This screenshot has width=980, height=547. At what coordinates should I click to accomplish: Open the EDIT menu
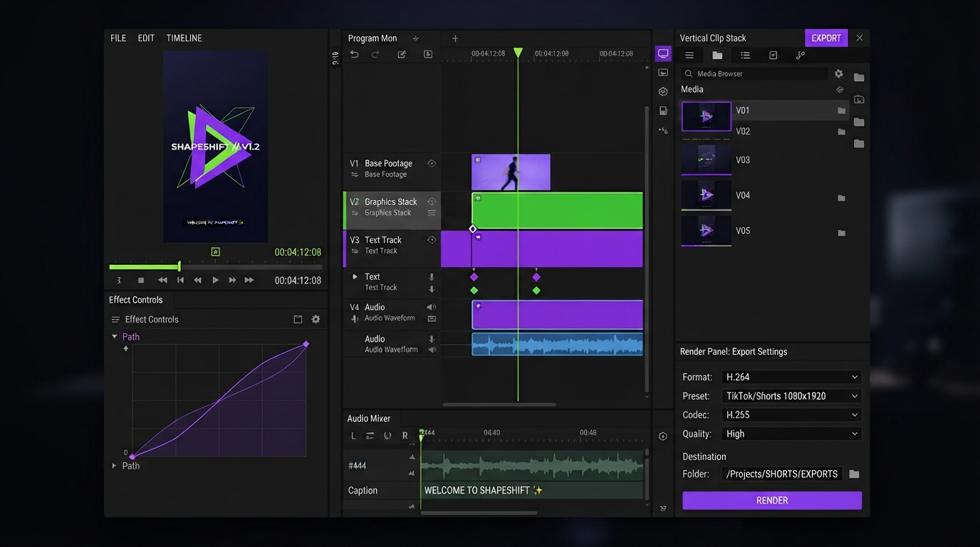(146, 38)
